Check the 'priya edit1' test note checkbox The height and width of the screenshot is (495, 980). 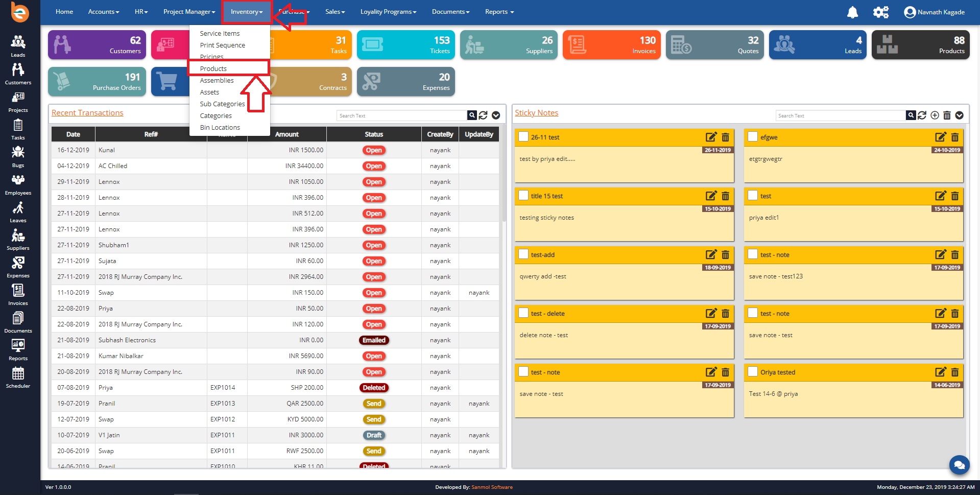coord(753,195)
